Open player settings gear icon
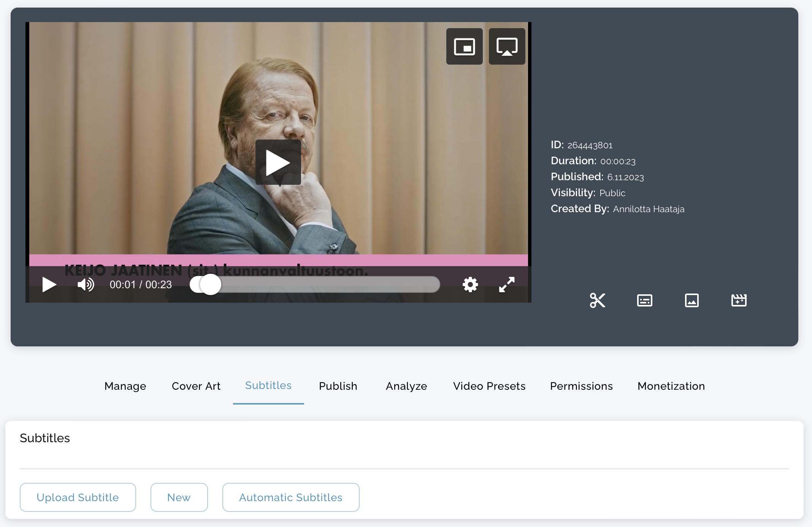The width and height of the screenshot is (812, 527). [470, 284]
